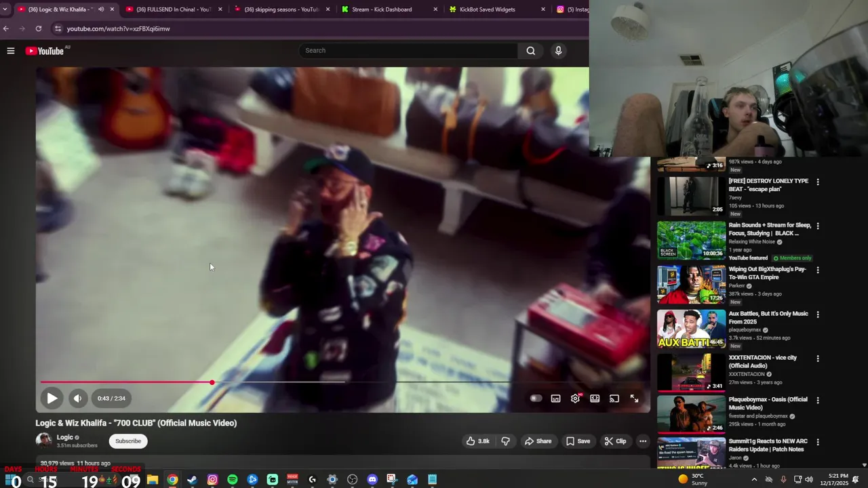
Task: Subscribe to the Logic channel
Action: pyautogui.click(x=128, y=441)
